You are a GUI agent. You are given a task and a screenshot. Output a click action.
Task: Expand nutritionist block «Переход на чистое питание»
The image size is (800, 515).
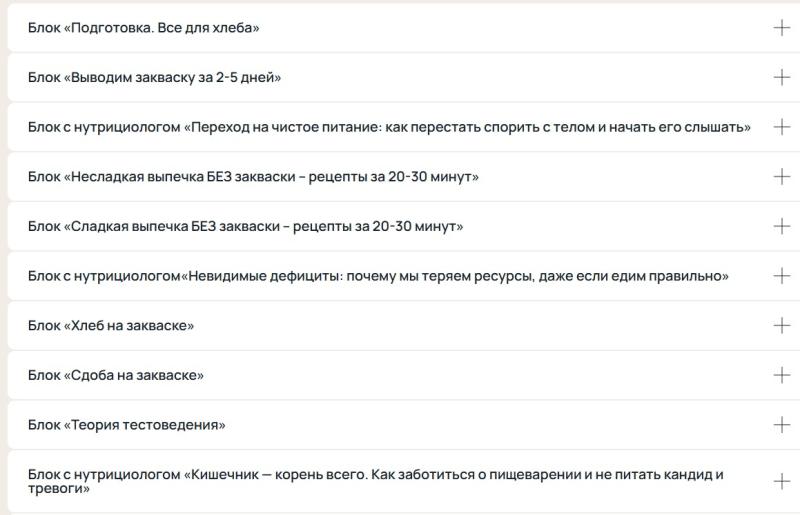tap(389, 127)
